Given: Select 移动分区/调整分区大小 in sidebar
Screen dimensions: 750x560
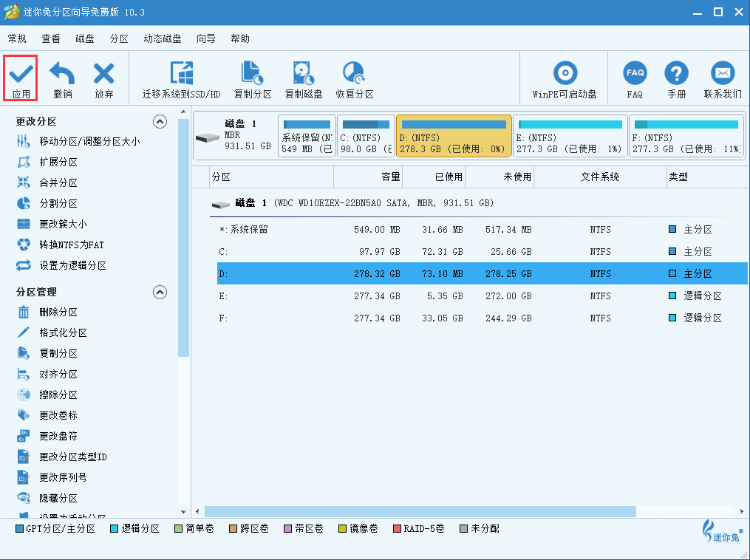Looking at the screenshot, I should click(x=89, y=141).
